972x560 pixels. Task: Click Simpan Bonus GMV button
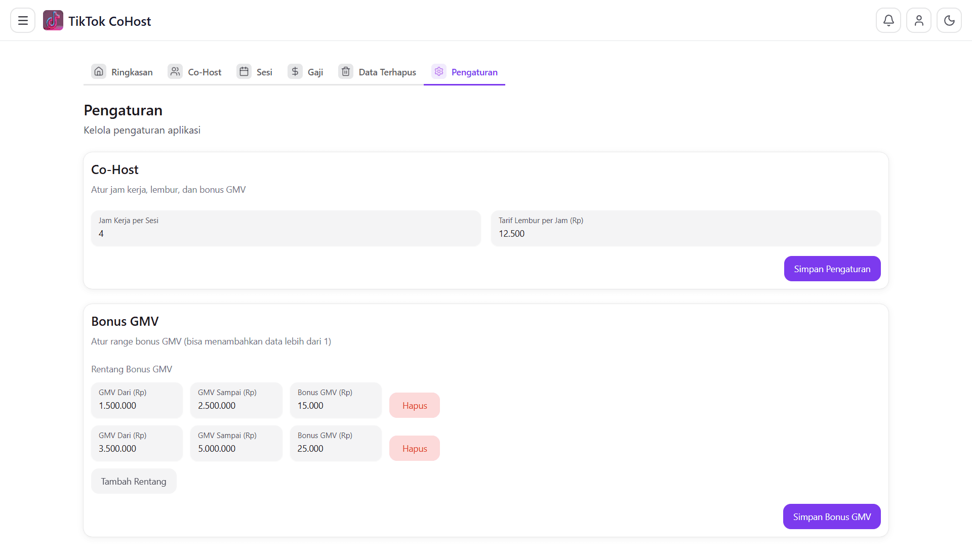tap(832, 516)
